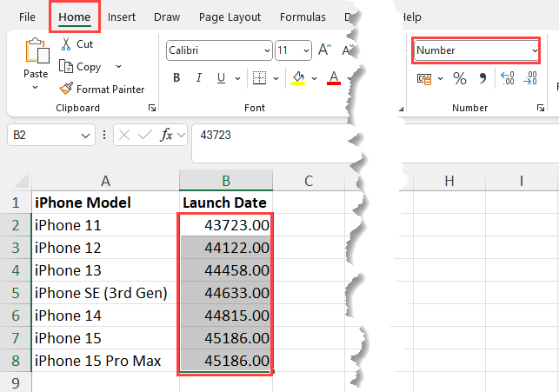559x392 pixels.
Task: Open Number format dialog launcher
Action: (541, 108)
